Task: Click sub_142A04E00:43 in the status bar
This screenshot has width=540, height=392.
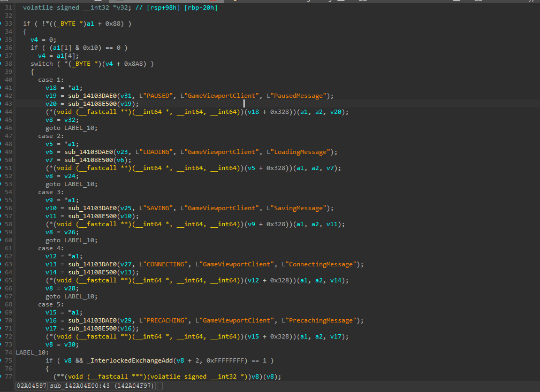Action: [x=103, y=386]
